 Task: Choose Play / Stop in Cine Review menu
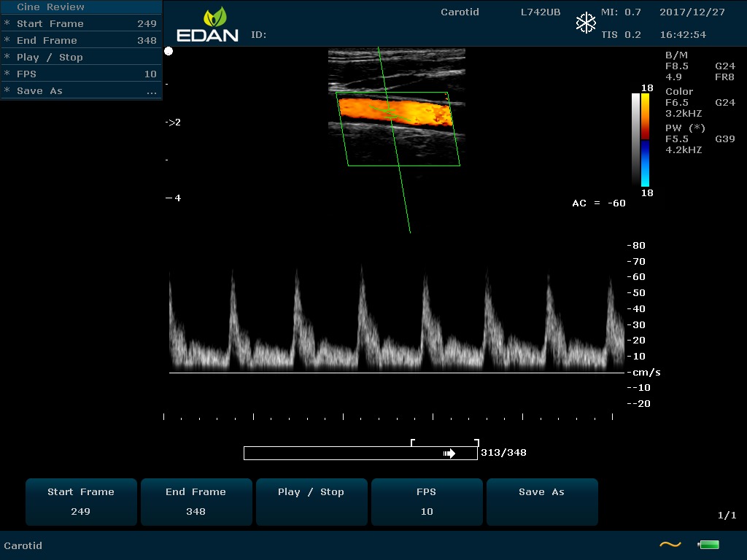point(80,58)
